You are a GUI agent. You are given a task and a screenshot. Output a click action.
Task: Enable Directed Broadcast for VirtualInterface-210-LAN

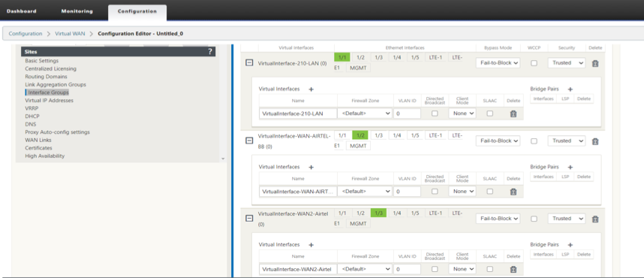(435, 113)
